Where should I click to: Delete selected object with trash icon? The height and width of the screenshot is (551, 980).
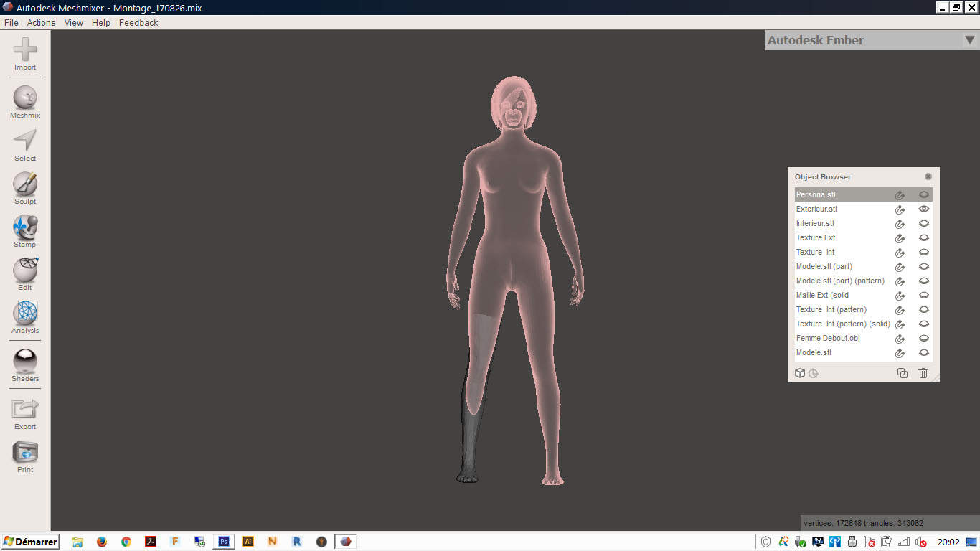click(x=923, y=373)
